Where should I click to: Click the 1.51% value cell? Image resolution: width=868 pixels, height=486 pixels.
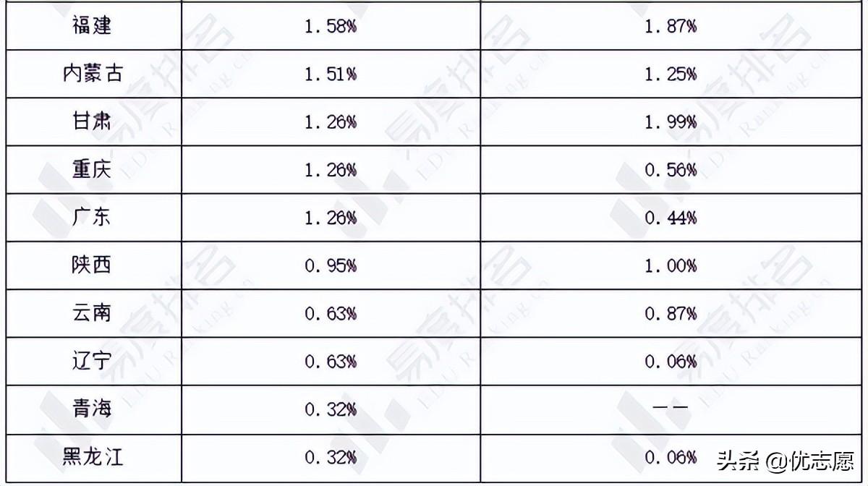click(x=331, y=74)
